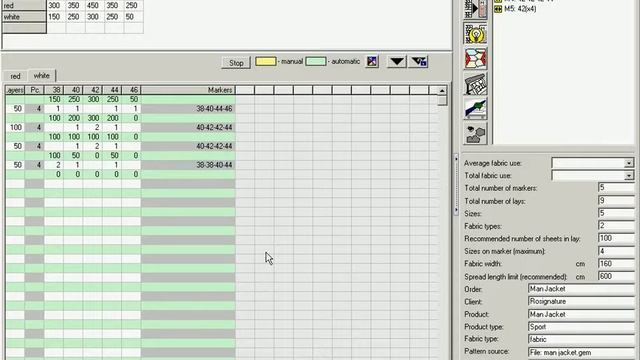Click the plotter printer icon
Screen dimensions: 640x360
[x=476, y=84]
